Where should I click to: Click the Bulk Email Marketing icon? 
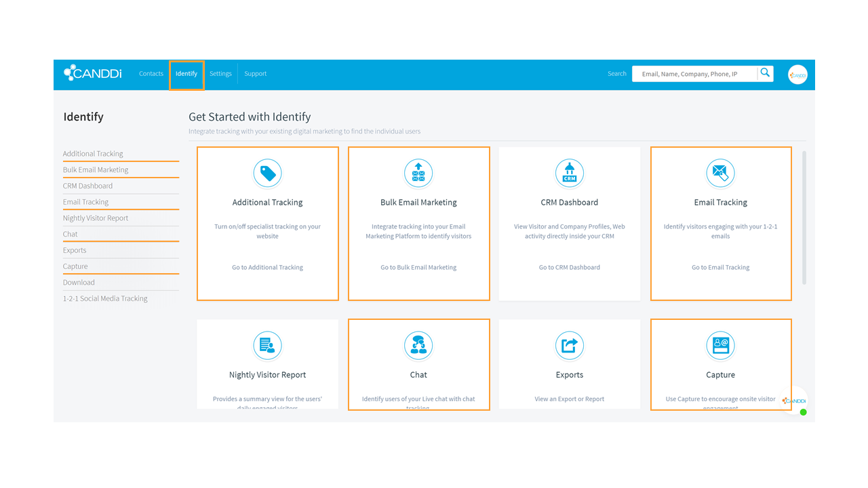(x=418, y=174)
